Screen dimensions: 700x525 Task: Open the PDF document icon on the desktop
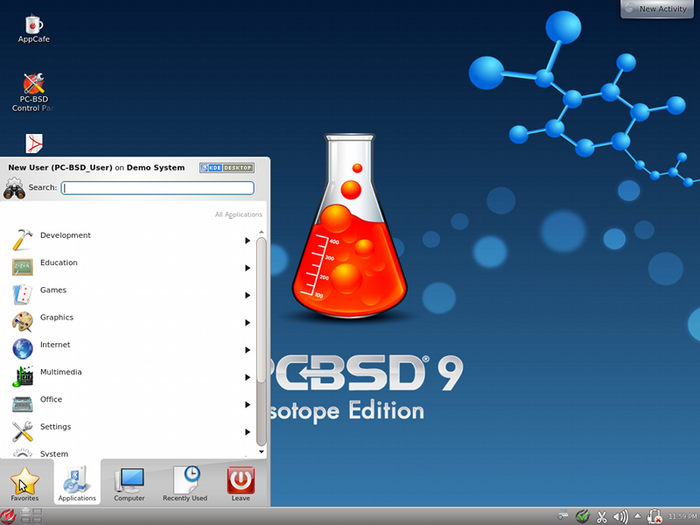point(34,144)
